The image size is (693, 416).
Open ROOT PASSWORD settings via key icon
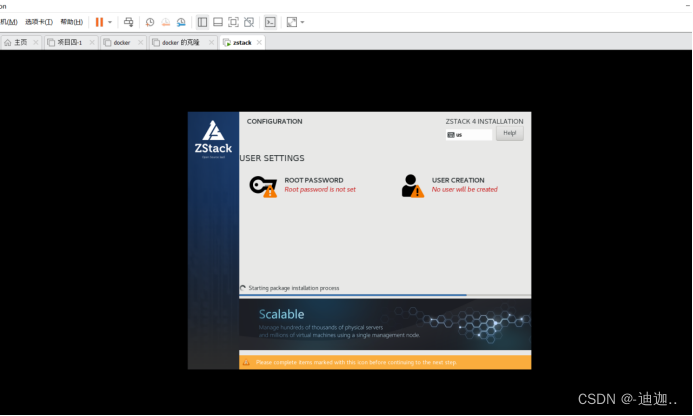263,186
